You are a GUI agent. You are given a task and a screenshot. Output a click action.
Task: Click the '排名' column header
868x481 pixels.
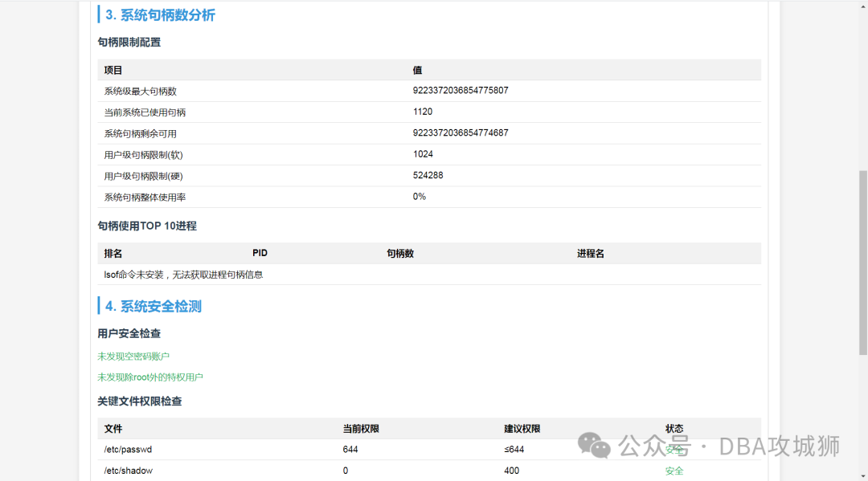(113, 253)
